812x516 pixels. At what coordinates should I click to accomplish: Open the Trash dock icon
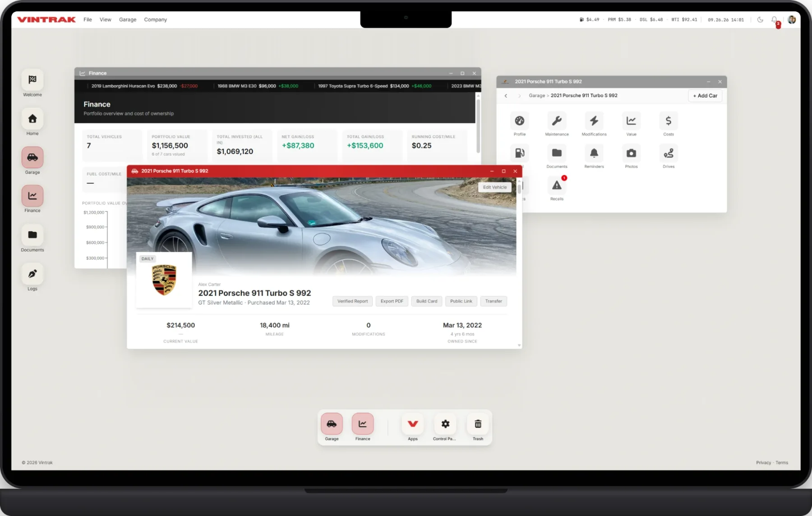click(x=478, y=424)
